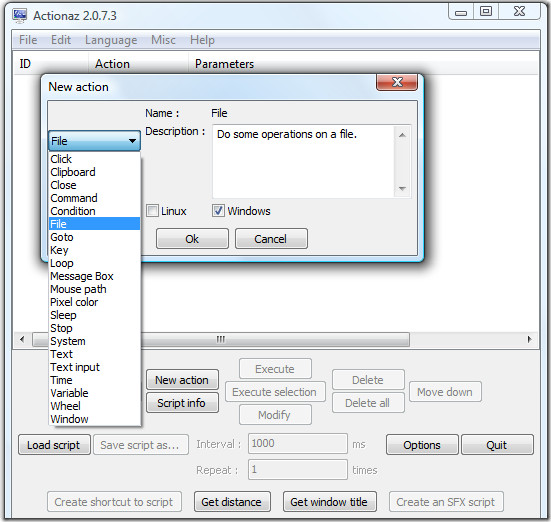This screenshot has height=522, width=551.
Task: Click the horizontal scrollbar thumb
Action: 221,340
